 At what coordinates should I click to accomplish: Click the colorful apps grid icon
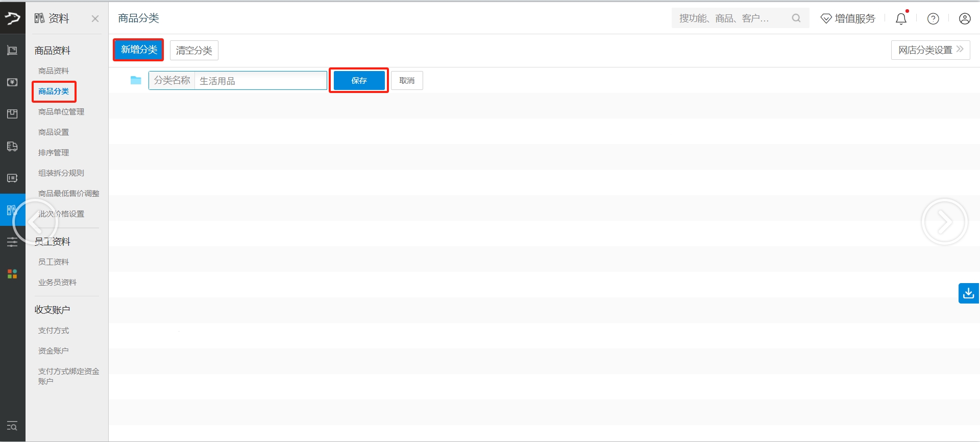pos(12,274)
